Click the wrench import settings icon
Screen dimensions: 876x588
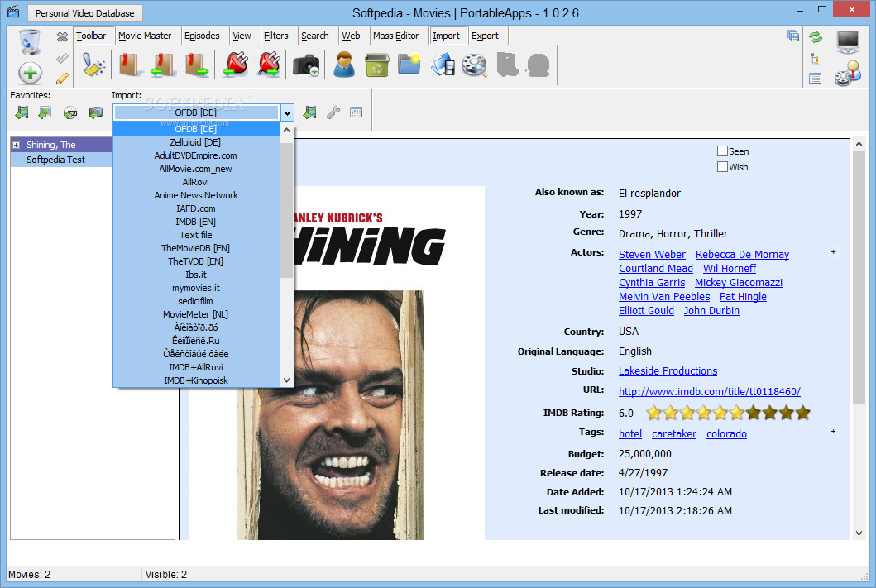pyautogui.click(x=333, y=112)
